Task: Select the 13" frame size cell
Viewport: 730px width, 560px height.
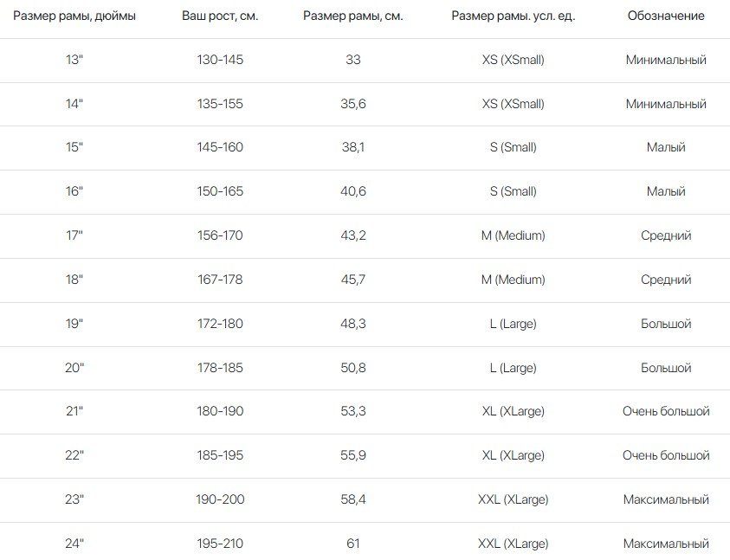Action: click(x=74, y=61)
